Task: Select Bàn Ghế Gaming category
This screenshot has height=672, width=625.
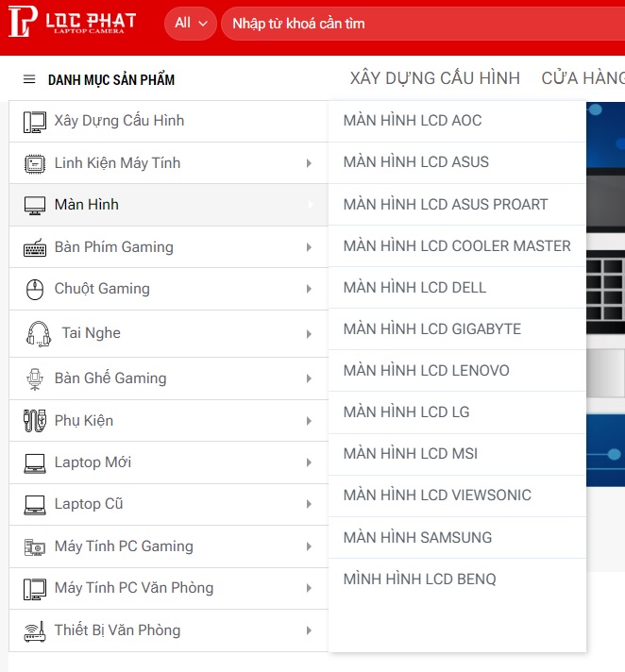Action: (168, 378)
